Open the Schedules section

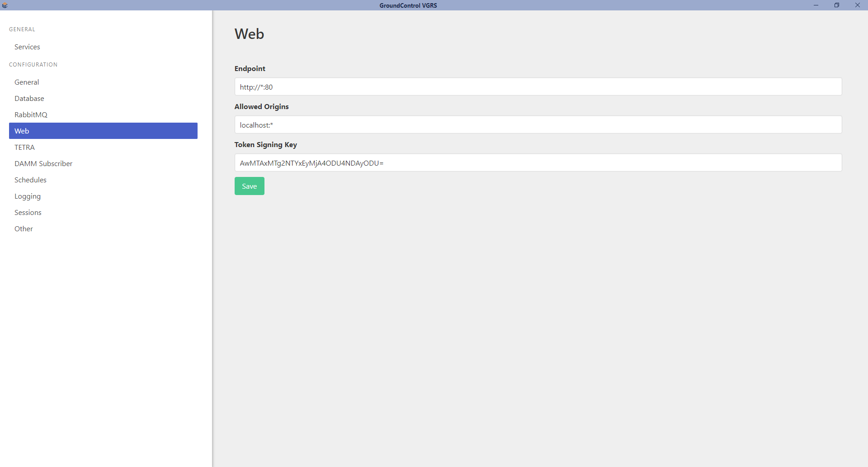click(x=30, y=180)
